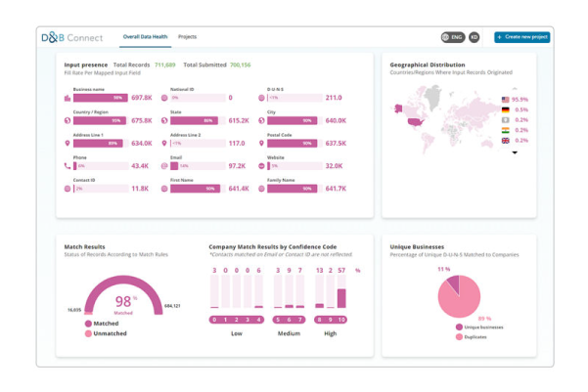This screenshot has height=392, width=588.
Task: Click the United States flag icon
Action: coord(505,100)
